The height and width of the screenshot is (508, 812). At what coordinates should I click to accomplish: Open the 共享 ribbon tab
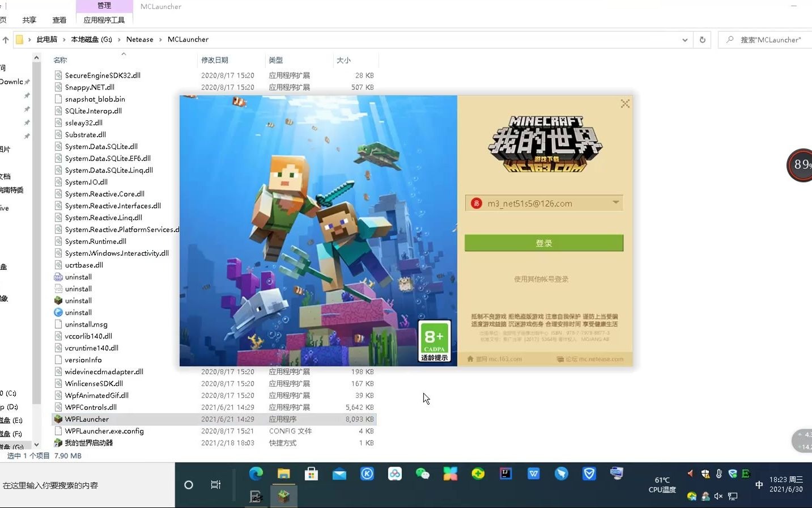click(29, 20)
